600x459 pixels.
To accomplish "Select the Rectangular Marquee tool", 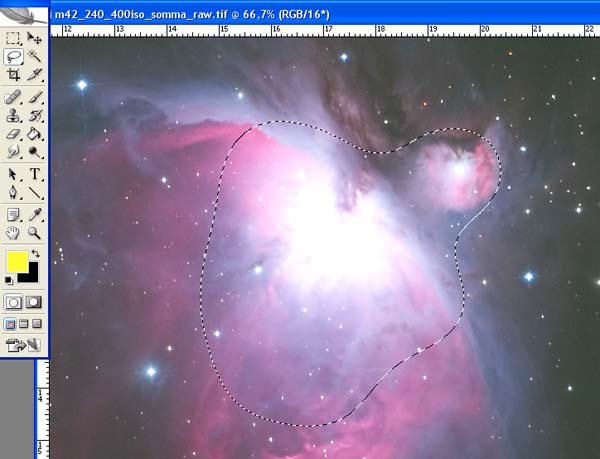I will (x=13, y=38).
